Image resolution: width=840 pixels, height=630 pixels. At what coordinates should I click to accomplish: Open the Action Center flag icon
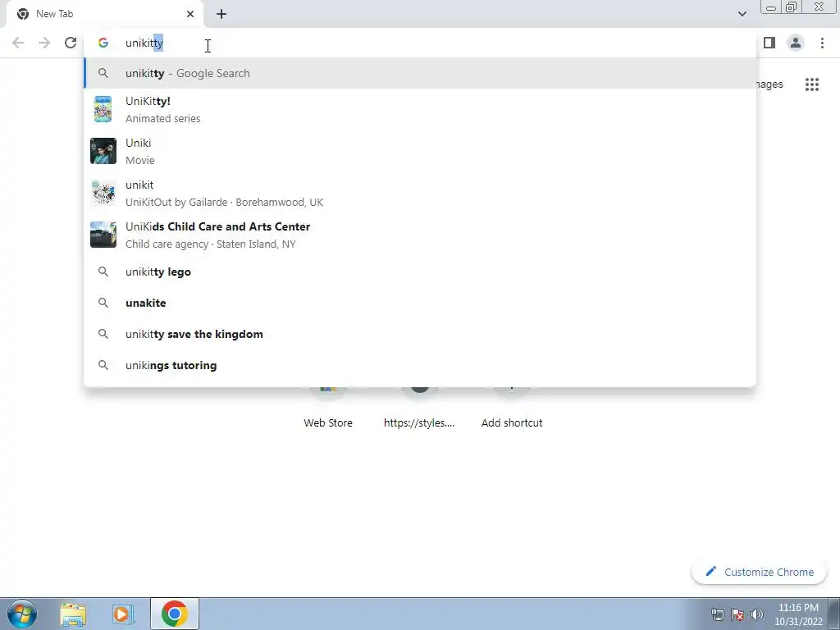[x=737, y=614]
